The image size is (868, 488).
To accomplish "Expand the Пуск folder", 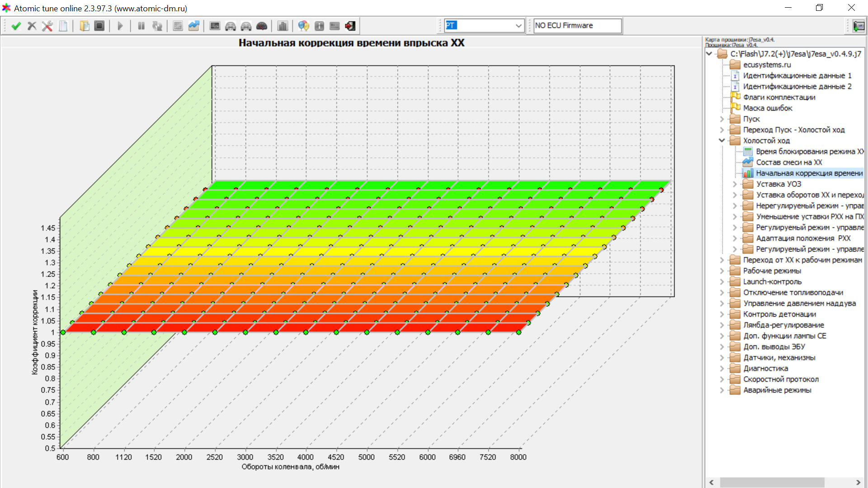I will pos(722,119).
